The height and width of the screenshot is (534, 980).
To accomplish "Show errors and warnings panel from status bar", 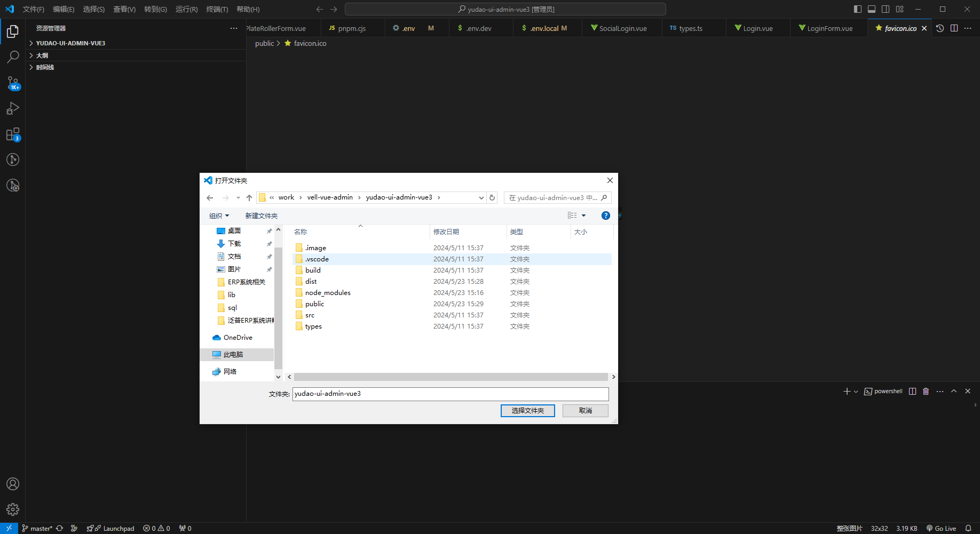I will coord(156,528).
